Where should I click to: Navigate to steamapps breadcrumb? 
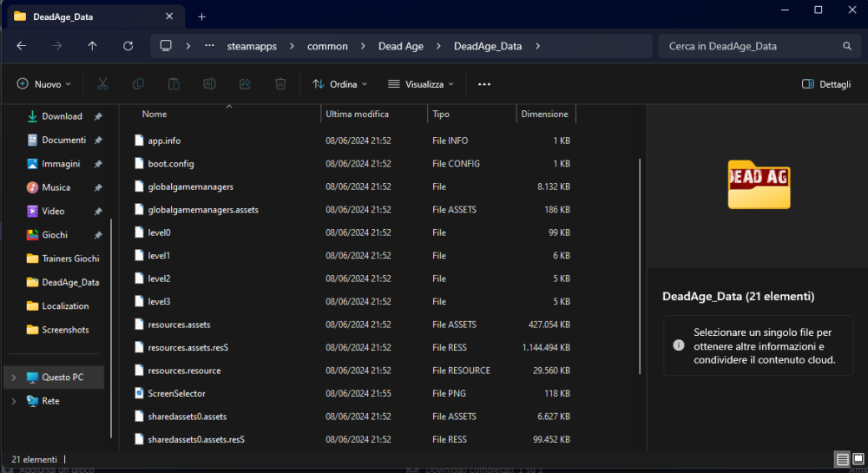(252, 46)
